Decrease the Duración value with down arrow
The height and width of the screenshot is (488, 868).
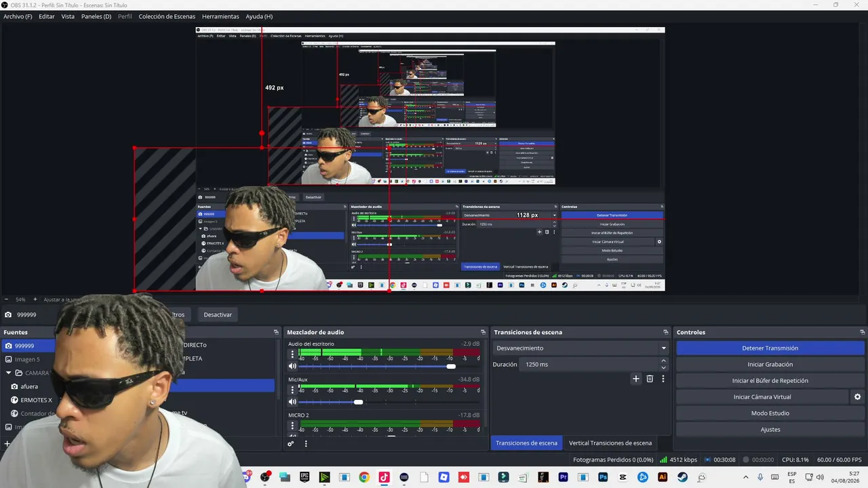663,368
